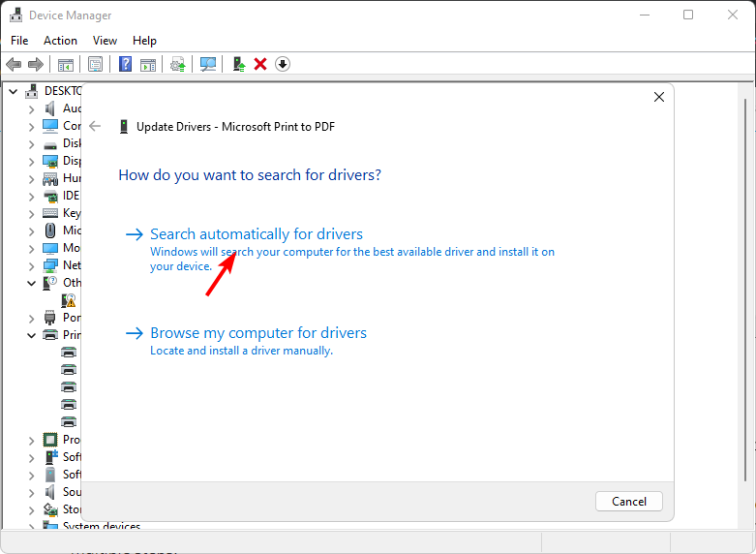
Task: Expand the Keyboards category chevron
Action: coord(31,214)
